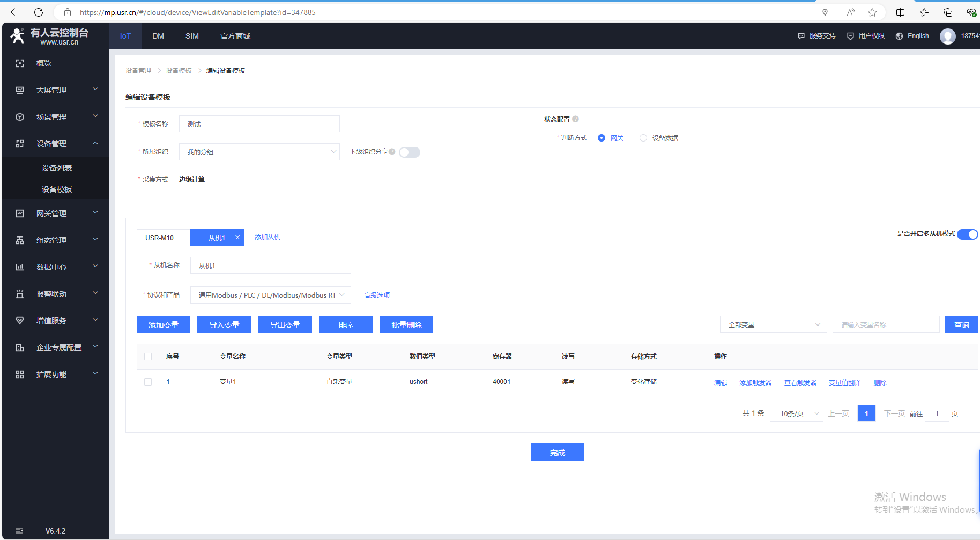This screenshot has height=540, width=980.
Task: Toggle the 下级组织分享 switch
Action: tap(410, 152)
